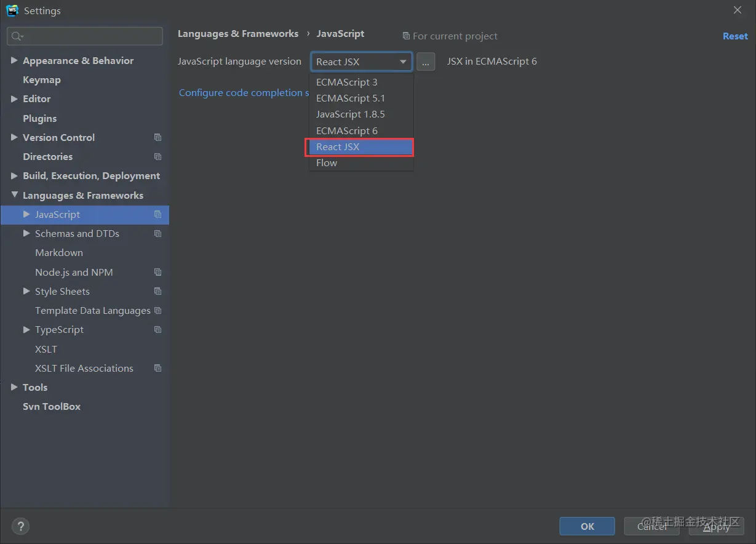Click the 'JSX in ECMAScript 6' description text
The width and height of the screenshot is (756, 544).
[x=491, y=62]
